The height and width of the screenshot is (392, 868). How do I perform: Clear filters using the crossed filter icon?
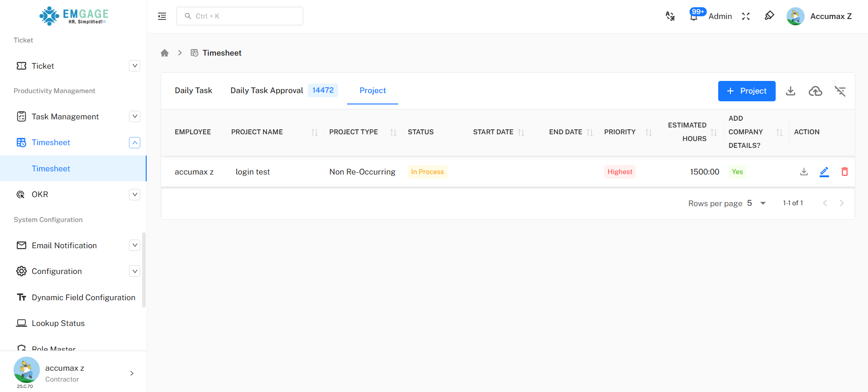click(x=840, y=91)
